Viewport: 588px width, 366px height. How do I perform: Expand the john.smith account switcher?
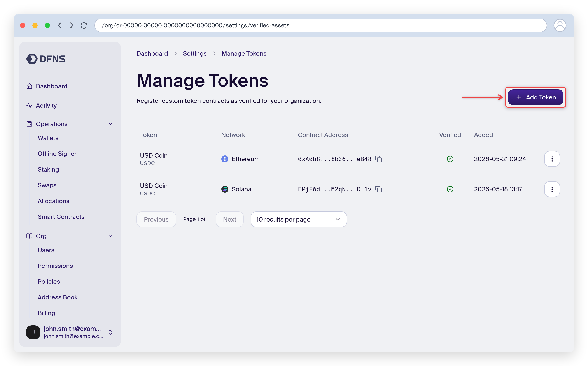point(110,332)
